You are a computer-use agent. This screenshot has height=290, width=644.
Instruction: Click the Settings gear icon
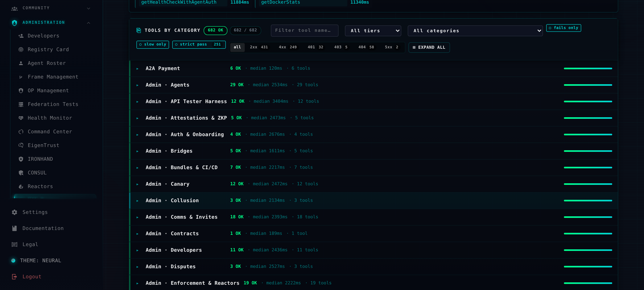pos(14,212)
